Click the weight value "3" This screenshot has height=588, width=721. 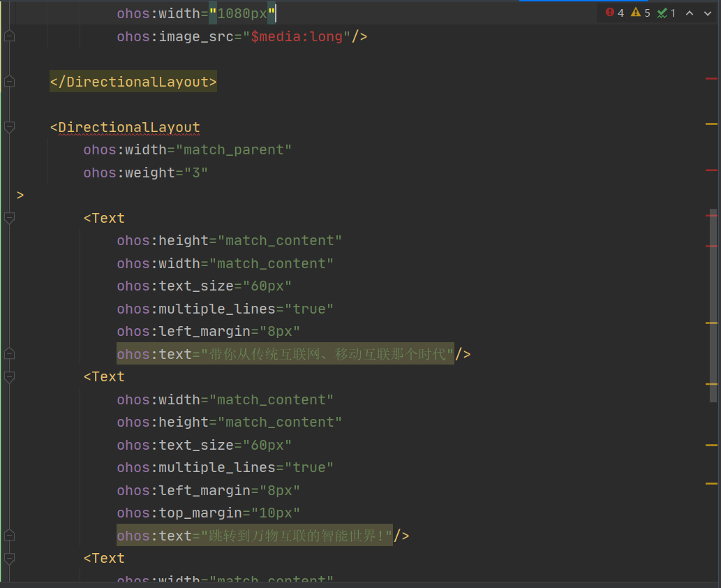(x=195, y=172)
